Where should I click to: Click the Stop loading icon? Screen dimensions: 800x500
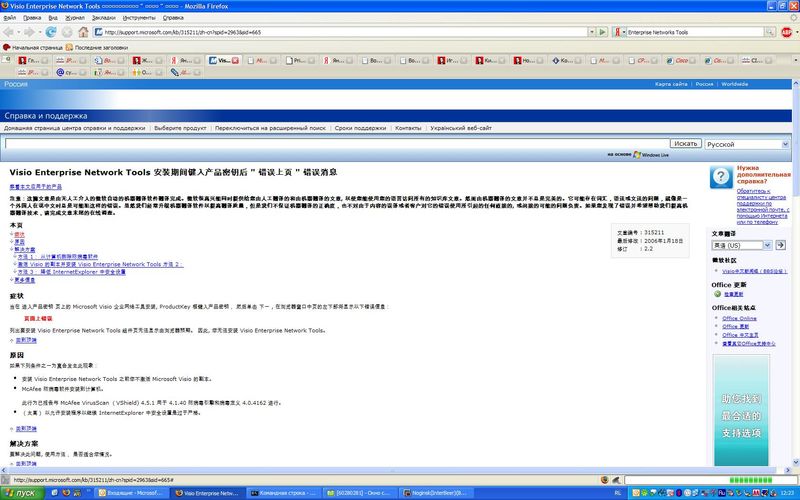(x=67, y=32)
